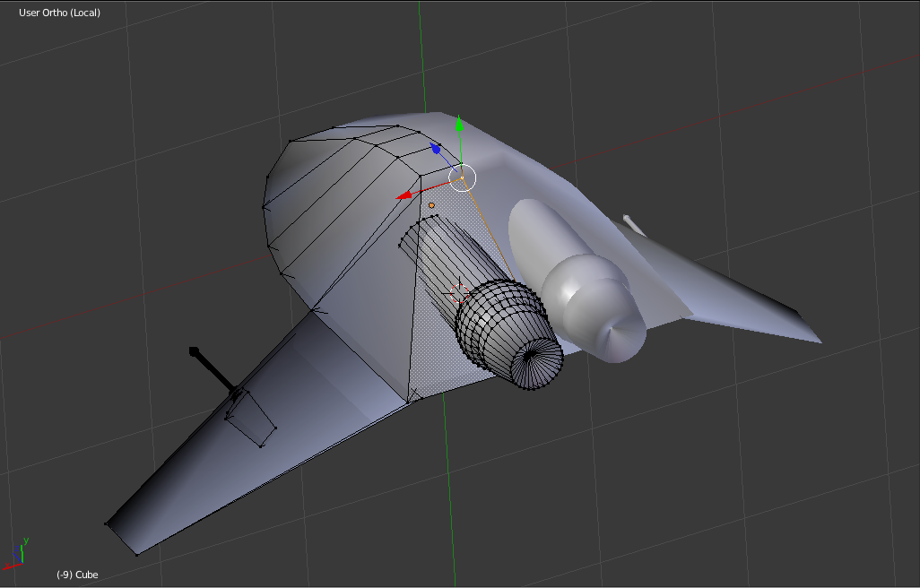Click the white circle at the gizmo center

[x=462, y=177]
